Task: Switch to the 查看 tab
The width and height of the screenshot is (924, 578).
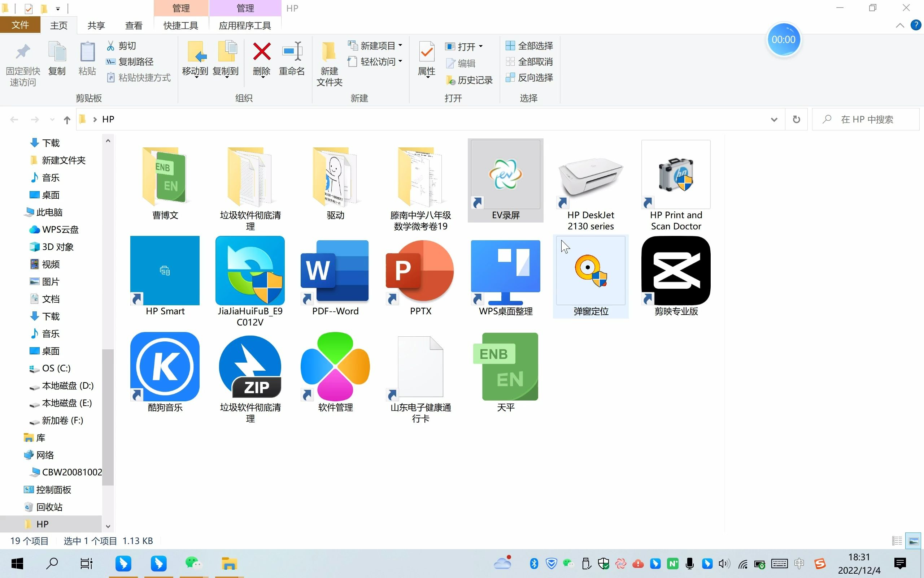Action: pyautogui.click(x=134, y=26)
